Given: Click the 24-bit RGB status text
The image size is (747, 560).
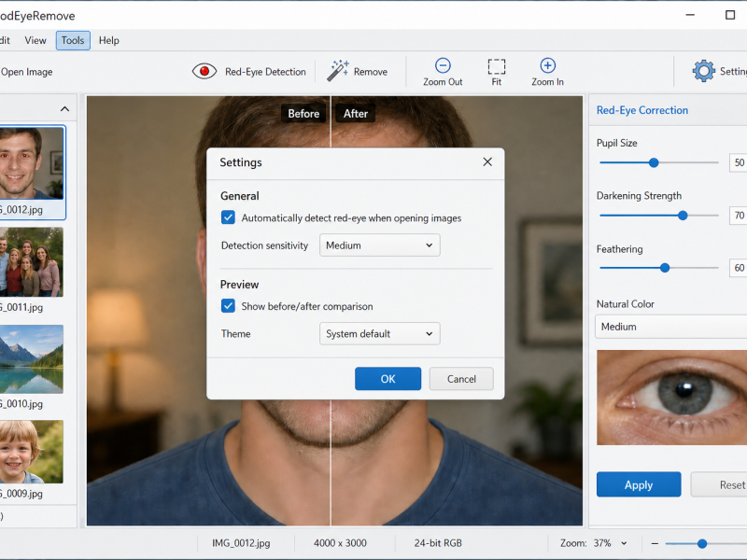Looking at the screenshot, I should [x=438, y=543].
